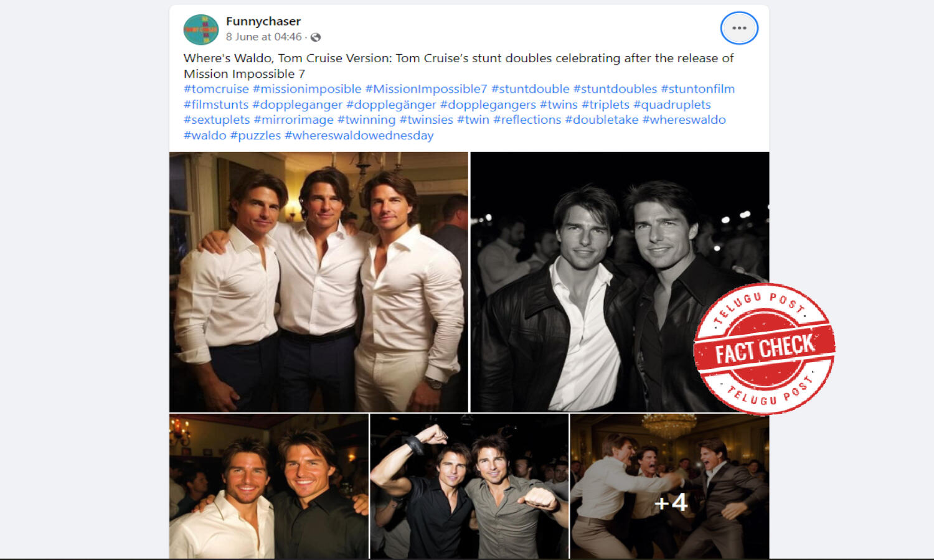Click the Telugu Post Fact Check stamp
The height and width of the screenshot is (560, 934).
pyautogui.click(x=765, y=348)
